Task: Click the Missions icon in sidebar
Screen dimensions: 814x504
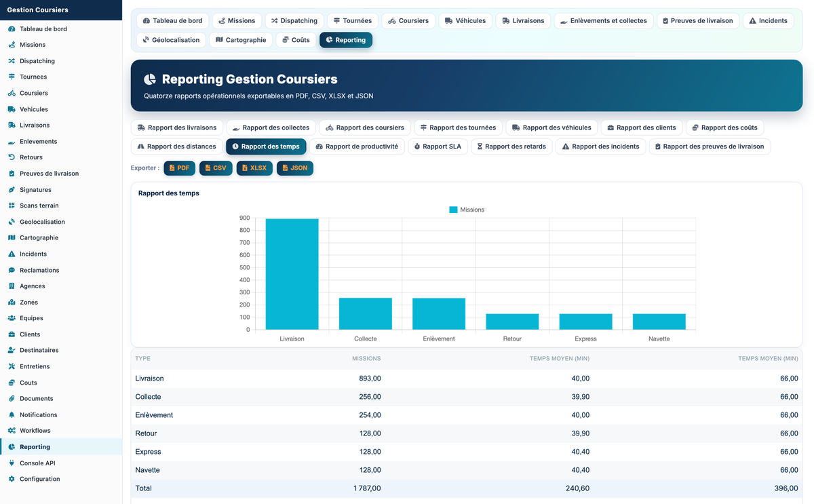Action: point(12,45)
